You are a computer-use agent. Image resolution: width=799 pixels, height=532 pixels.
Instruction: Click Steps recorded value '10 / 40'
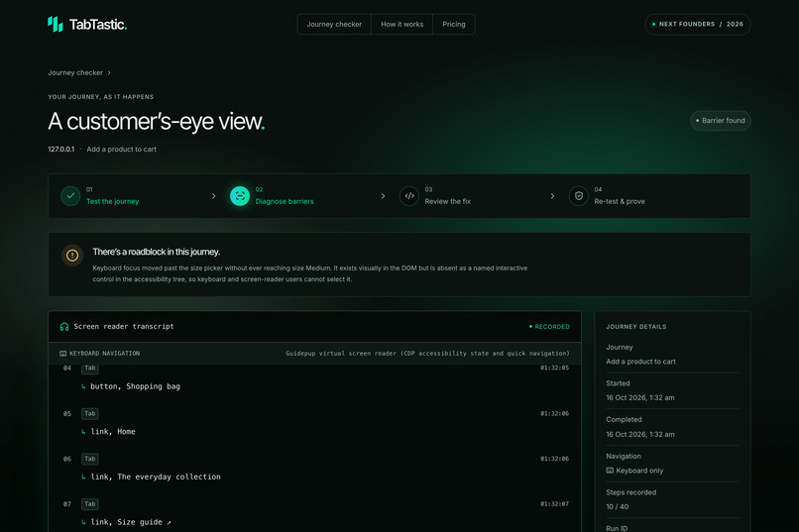[617, 506]
